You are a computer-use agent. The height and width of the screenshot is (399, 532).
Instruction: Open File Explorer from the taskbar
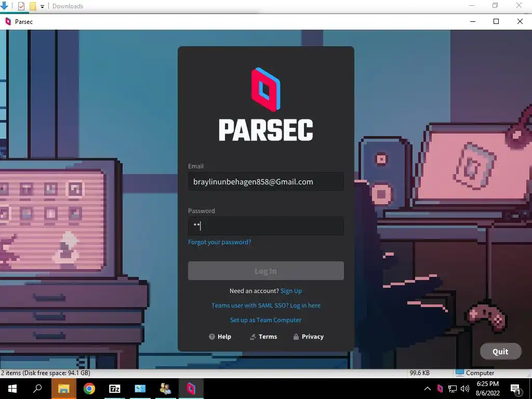coord(63,389)
